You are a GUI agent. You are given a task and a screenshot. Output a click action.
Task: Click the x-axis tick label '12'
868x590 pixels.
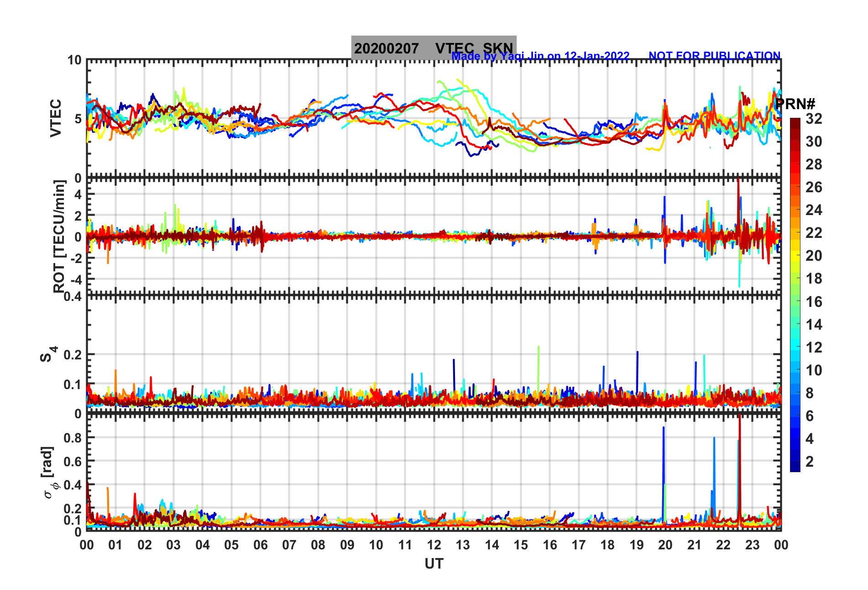tap(434, 545)
